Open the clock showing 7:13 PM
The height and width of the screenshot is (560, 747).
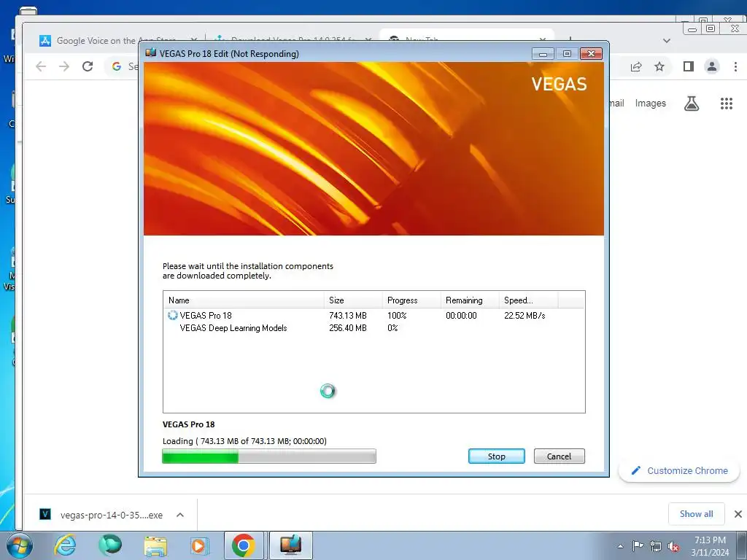(710, 545)
